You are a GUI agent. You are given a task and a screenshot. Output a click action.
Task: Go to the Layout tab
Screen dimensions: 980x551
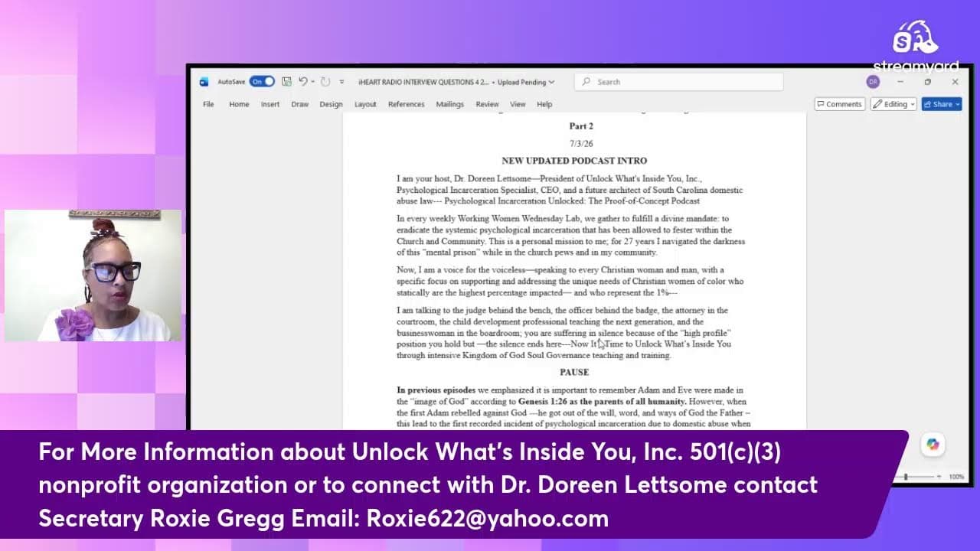point(365,104)
